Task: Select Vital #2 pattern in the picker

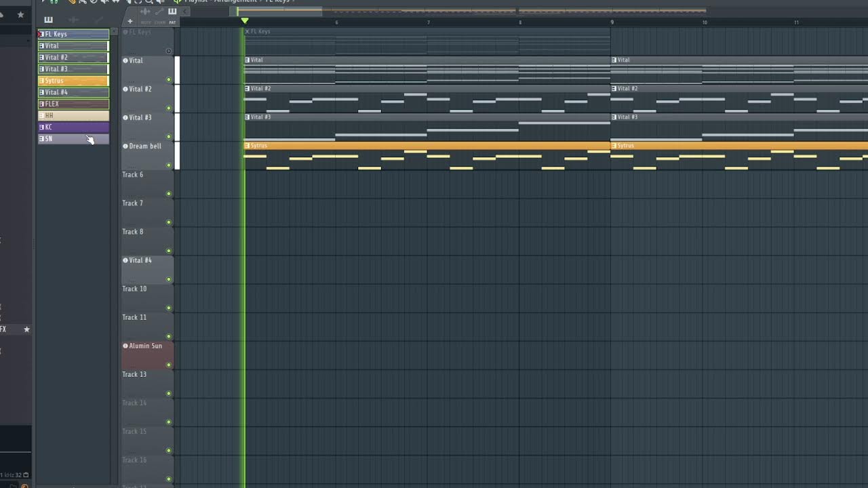Action: coord(73,58)
